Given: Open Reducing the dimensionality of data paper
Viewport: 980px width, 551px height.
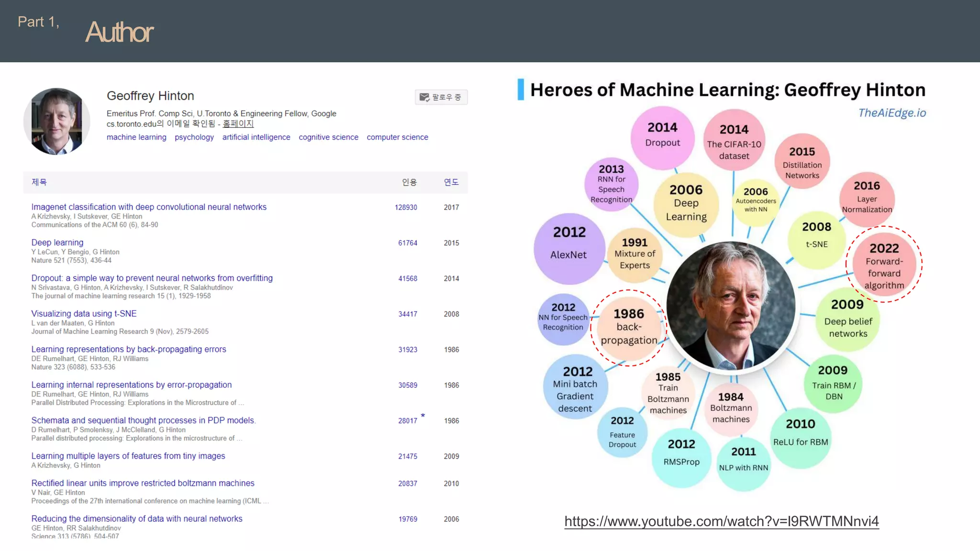Looking at the screenshot, I should pos(137,519).
